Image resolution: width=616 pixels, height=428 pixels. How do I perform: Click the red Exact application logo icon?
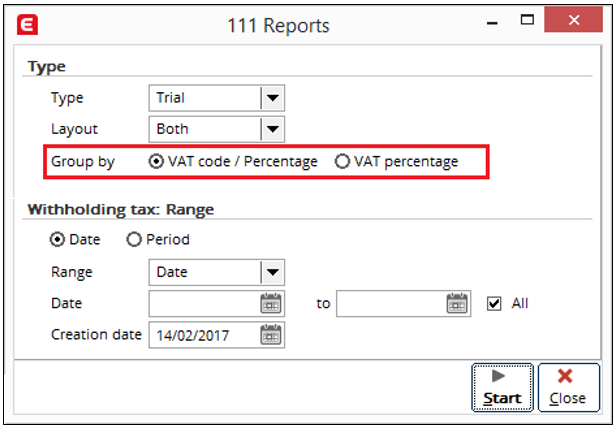pos(28,24)
